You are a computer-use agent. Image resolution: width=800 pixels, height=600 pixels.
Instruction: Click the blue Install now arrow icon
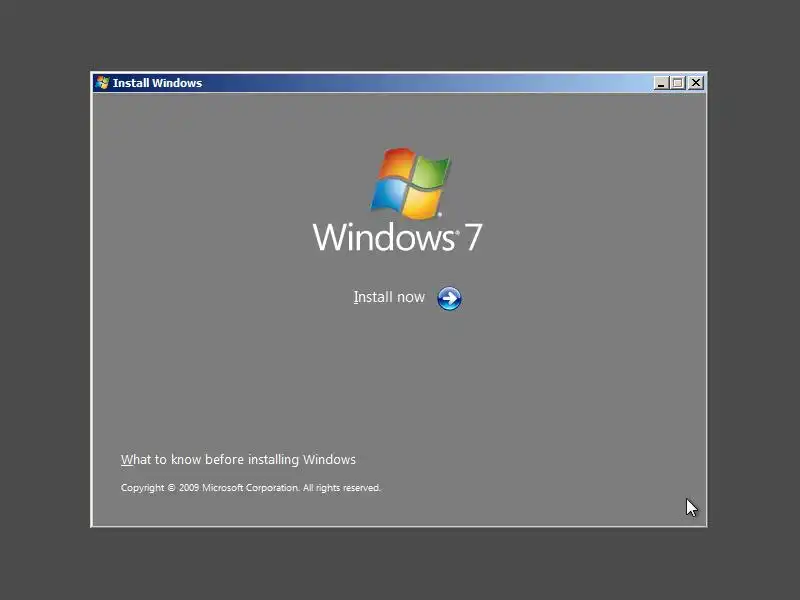pyautogui.click(x=449, y=298)
